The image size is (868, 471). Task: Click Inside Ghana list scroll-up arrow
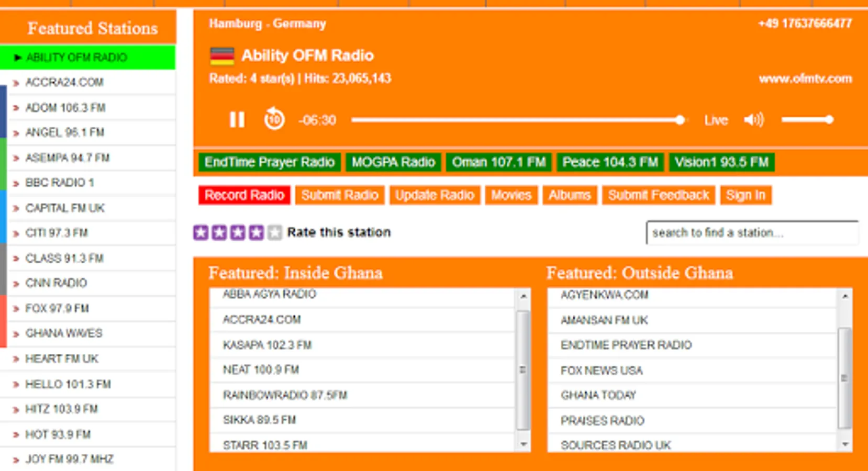523,296
